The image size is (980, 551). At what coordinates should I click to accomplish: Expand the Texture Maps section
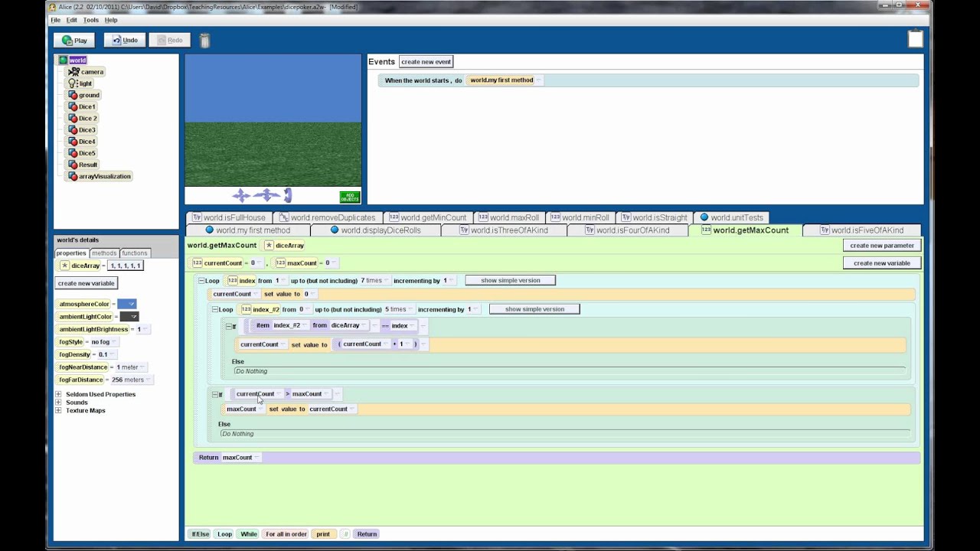[59, 411]
